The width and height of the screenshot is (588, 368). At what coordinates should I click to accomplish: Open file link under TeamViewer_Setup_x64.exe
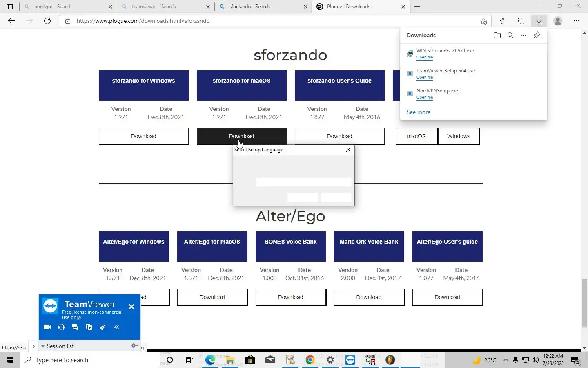pos(425,77)
